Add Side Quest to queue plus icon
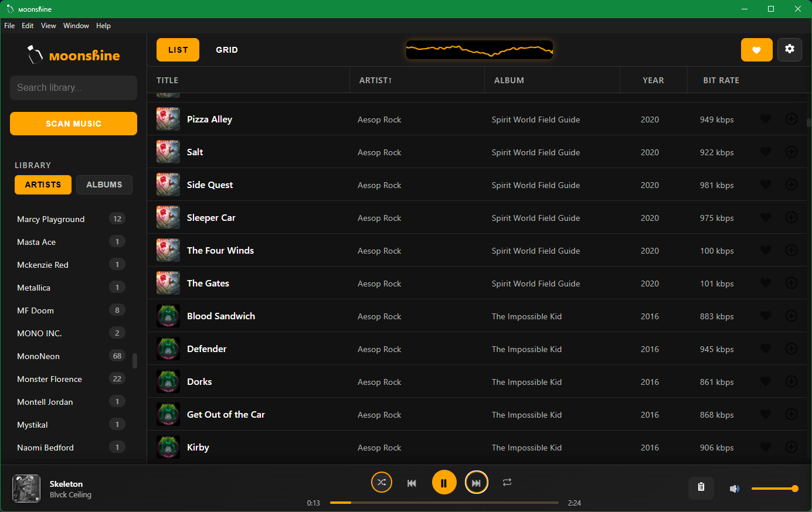This screenshot has width=812, height=512. tap(791, 185)
